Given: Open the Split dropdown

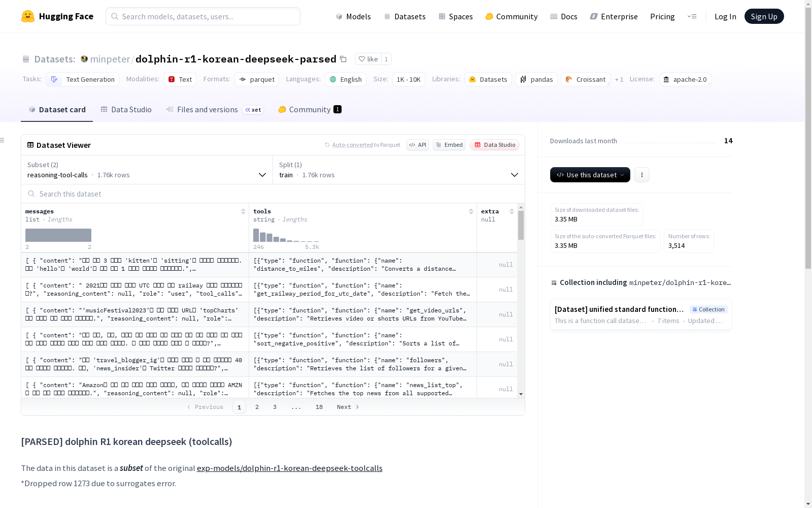Looking at the screenshot, I should point(399,170).
